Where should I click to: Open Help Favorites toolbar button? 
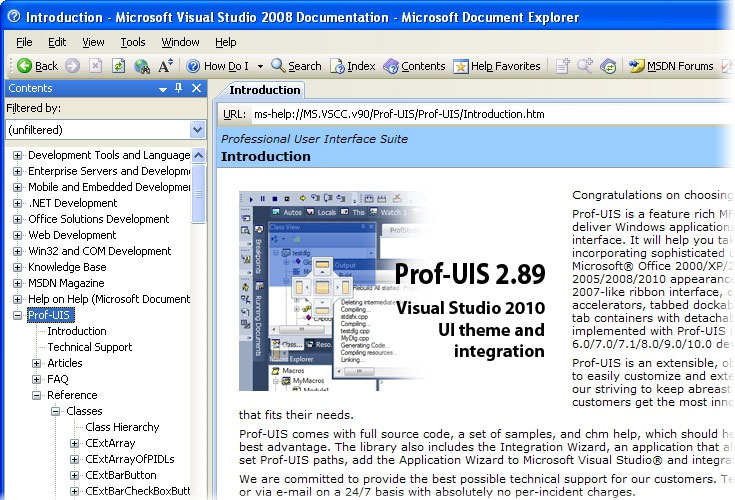click(496, 66)
